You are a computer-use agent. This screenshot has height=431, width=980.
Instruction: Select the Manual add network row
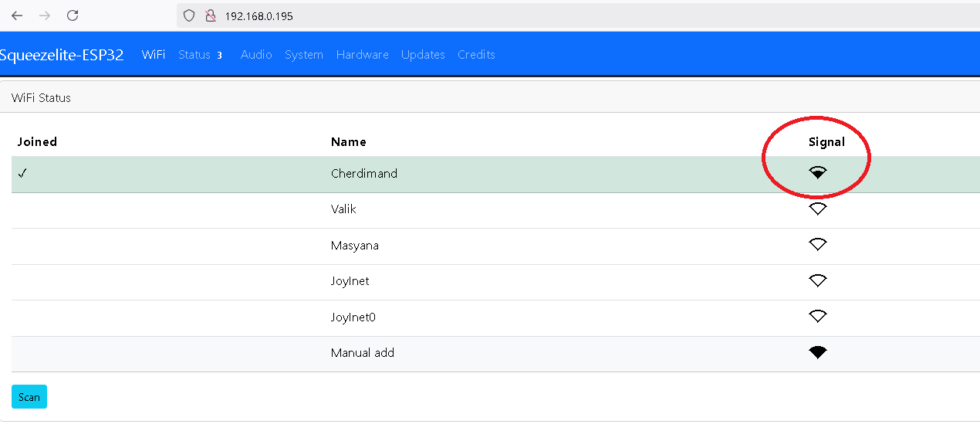pos(495,354)
